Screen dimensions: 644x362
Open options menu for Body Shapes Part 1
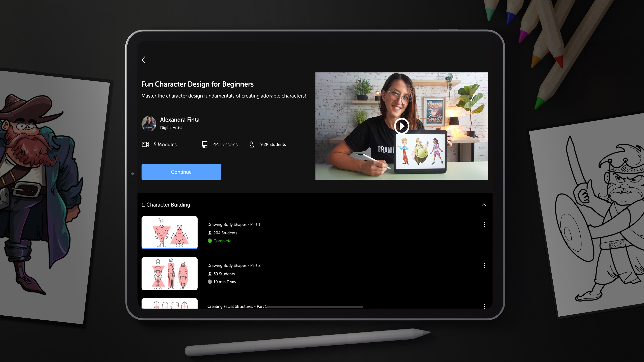484,225
